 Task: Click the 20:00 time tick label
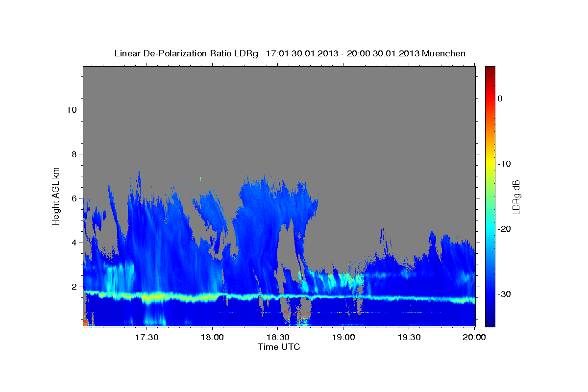(x=475, y=337)
